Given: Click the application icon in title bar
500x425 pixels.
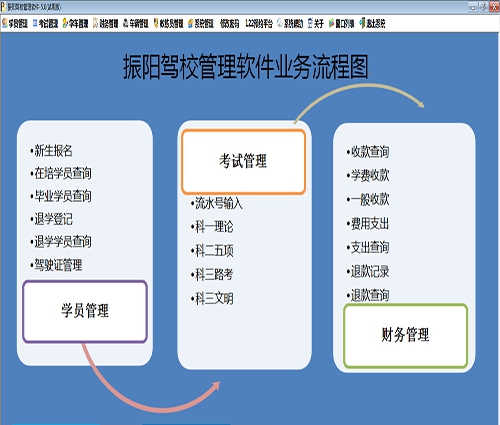Looking at the screenshot, I should [3, 7].
